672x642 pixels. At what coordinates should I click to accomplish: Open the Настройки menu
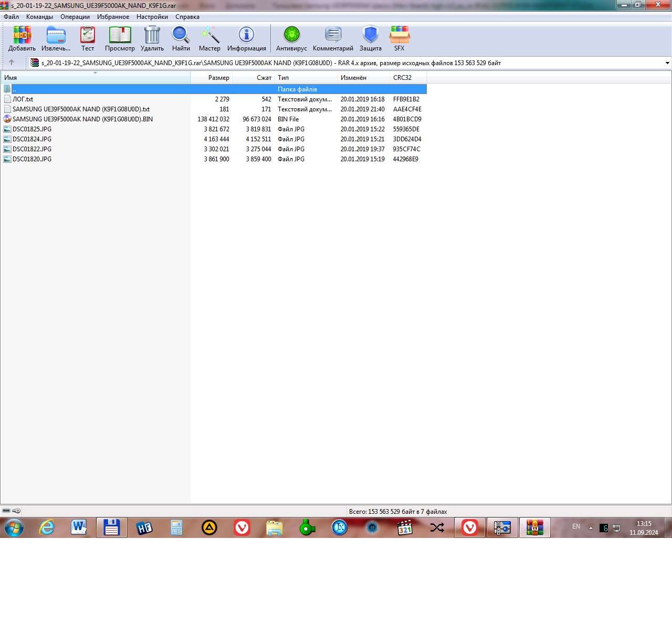[x=152, y=17]
